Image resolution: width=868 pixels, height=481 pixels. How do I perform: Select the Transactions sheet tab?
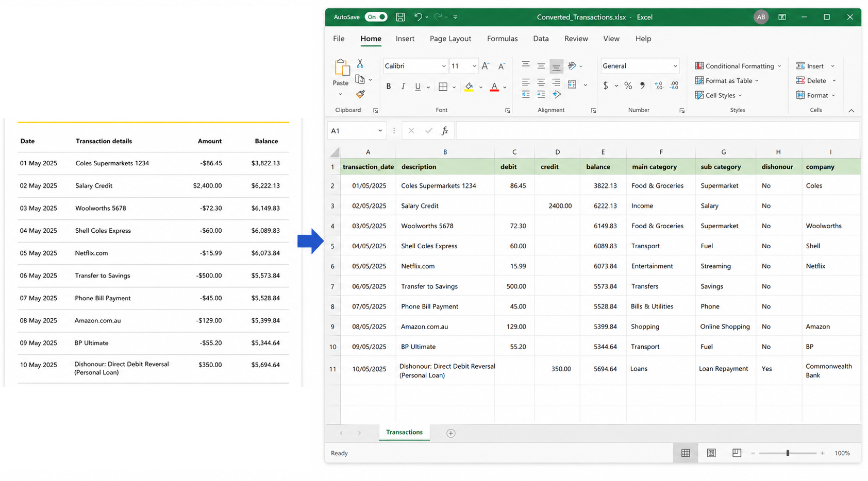405,433
